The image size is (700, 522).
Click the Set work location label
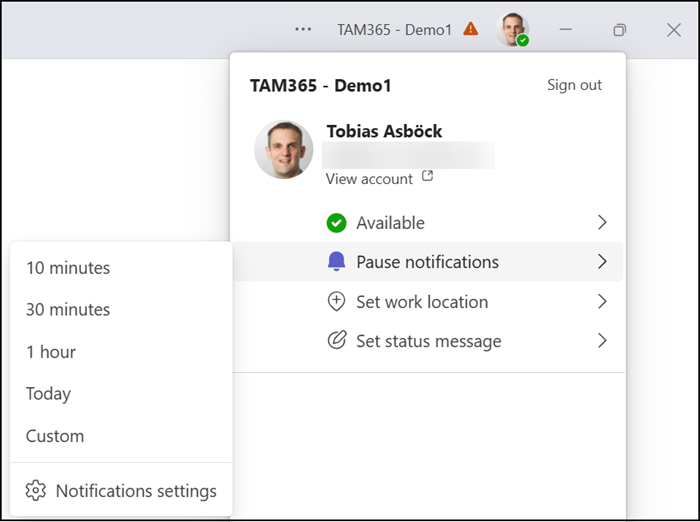(x=422, y=302)
